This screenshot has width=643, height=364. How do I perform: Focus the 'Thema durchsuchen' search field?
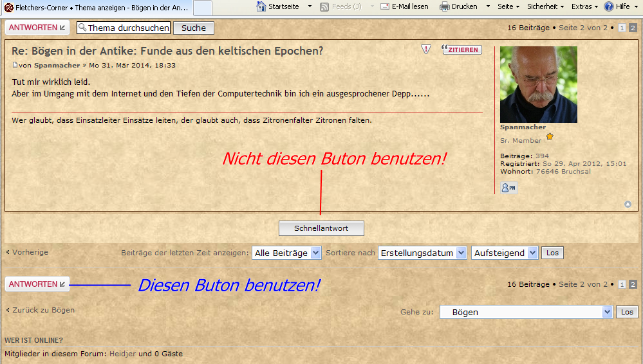(x=124, y=28)
